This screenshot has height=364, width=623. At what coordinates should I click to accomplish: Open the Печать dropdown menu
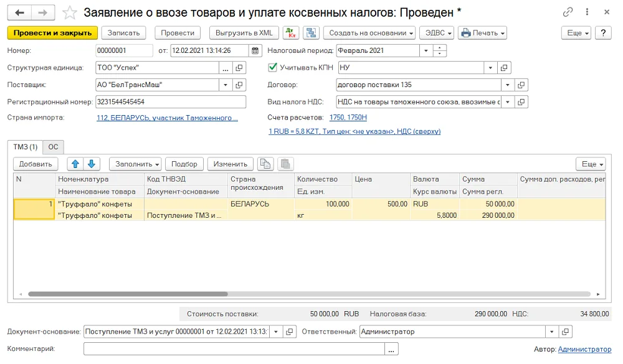click(x=482, y=33)
